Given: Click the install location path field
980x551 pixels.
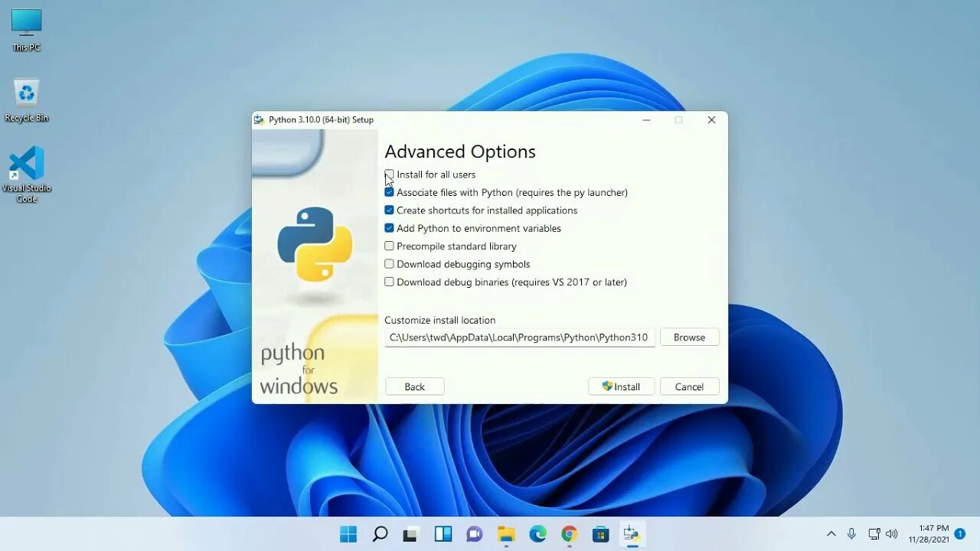Looking at the screenshot, I should (520, 337).
